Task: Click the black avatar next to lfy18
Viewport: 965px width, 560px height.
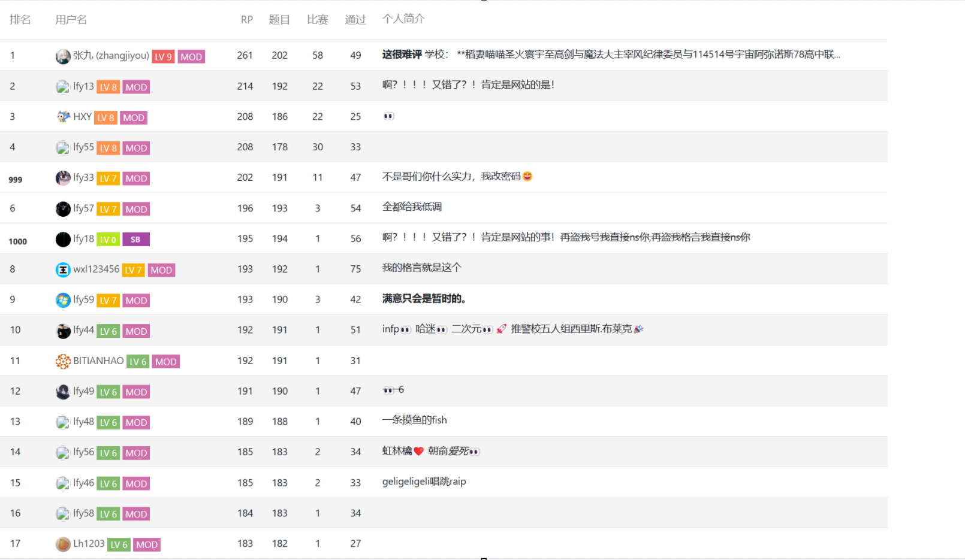Action: [x=63, y=240]
